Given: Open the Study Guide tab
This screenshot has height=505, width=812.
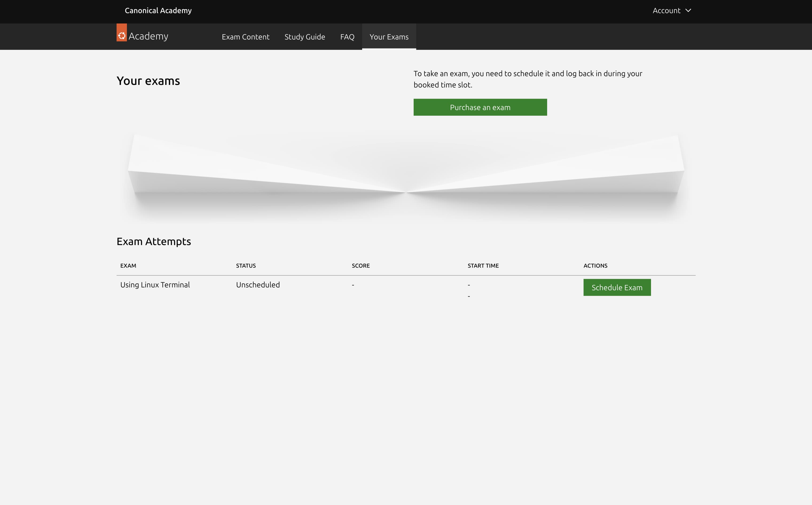Looking at the screenshot, I should pyautogui.click(x=305, y=37).
